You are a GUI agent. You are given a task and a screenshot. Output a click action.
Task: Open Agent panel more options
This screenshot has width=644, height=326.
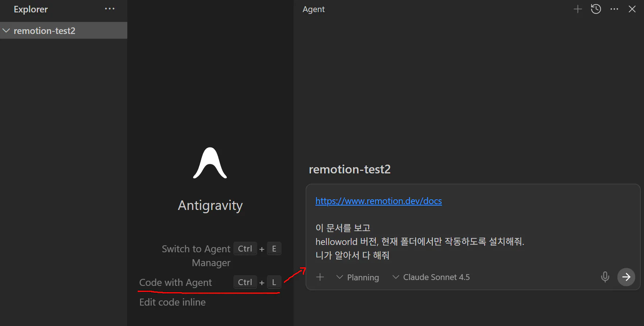pyautogui.click(x=614, y=9)
